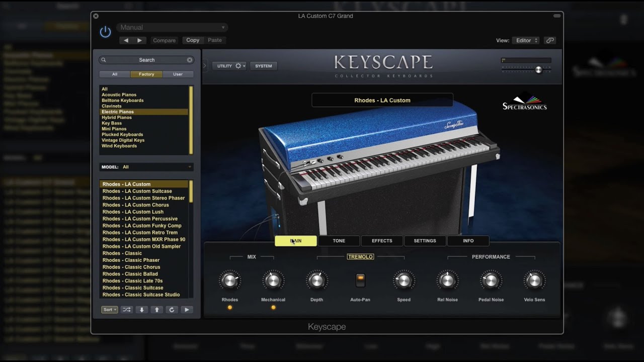Toggle the Rhodes mix LED
Image resolution: width=644 pixels, height=362 pixels.
pyautogui.click(x=230, y=307)
